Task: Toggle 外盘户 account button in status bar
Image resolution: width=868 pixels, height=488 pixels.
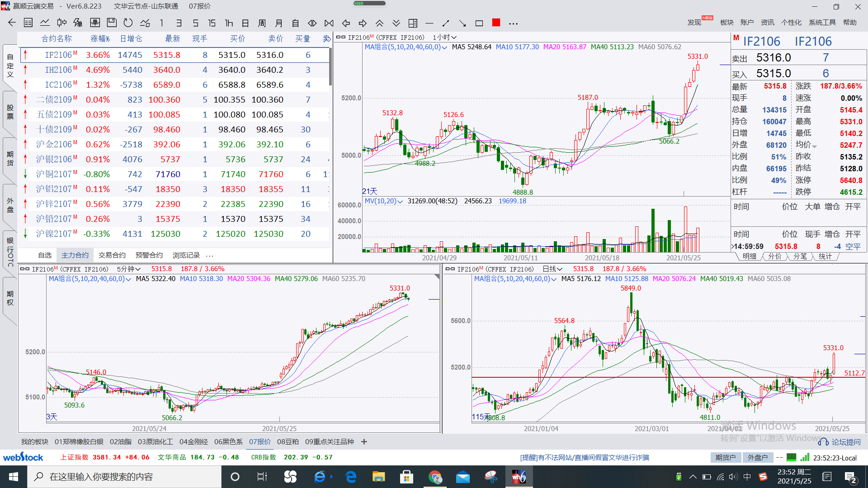Action: pos(757,458)
